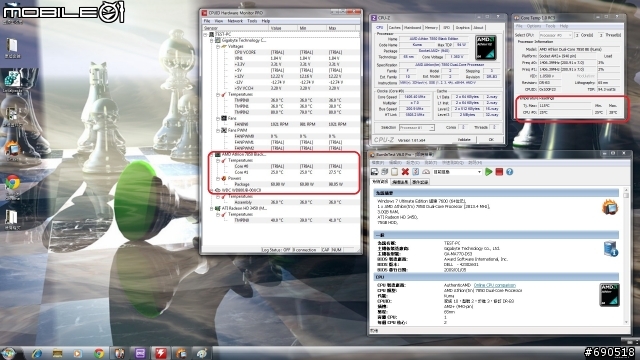640x360 pixels.
Task: Open the View menu in HWMonitor
Action: [x=219, y=21]
